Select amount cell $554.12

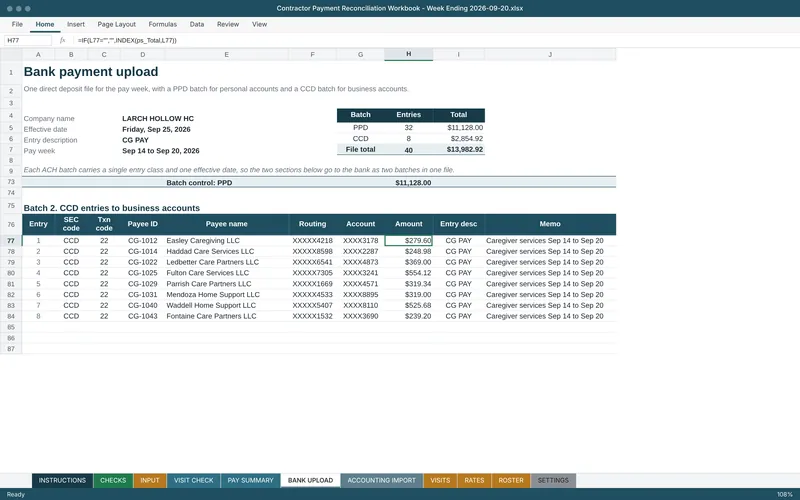pyautogui.click(x=409, y=273)
